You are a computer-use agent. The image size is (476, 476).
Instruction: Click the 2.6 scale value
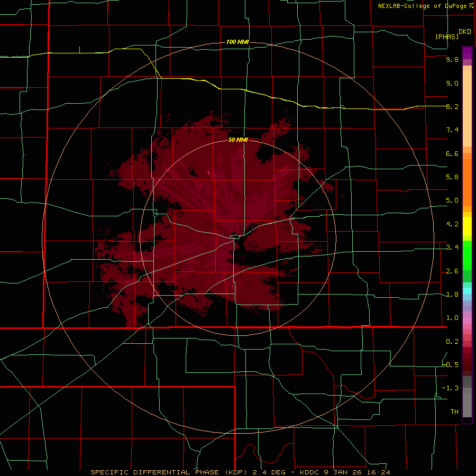pos(452,271)
